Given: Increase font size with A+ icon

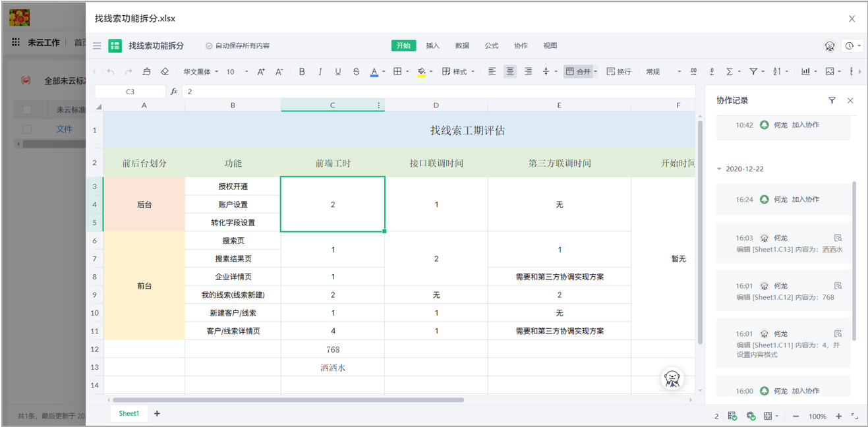Looking at the screenshot, I should click(x=261, y=72).
